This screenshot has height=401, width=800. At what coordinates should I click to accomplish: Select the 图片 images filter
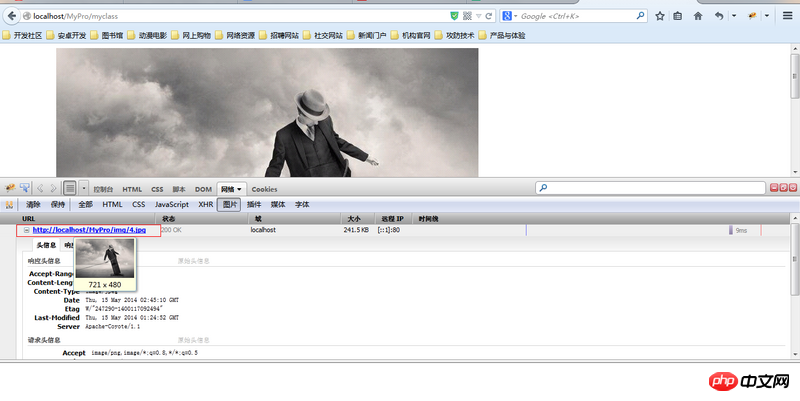coord(229,205)
